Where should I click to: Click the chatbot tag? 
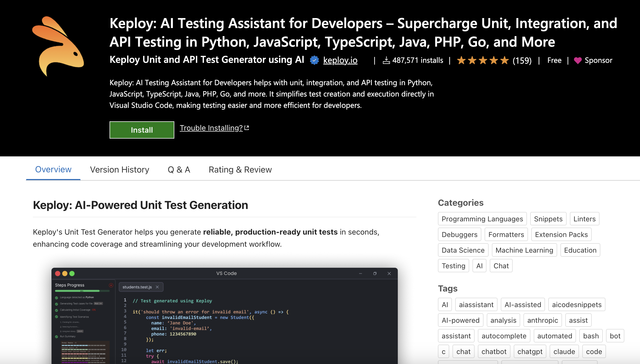(494, 352)
